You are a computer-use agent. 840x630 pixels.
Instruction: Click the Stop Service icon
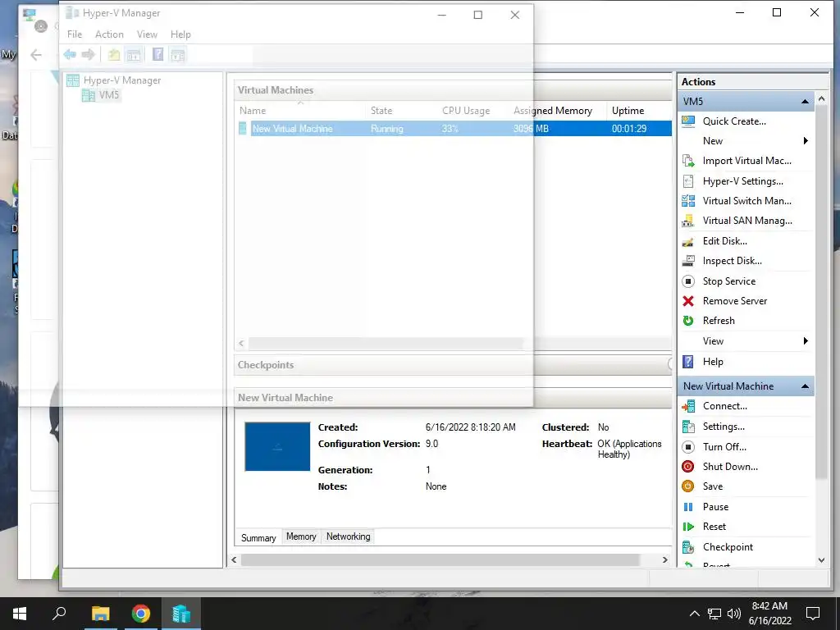688,281
